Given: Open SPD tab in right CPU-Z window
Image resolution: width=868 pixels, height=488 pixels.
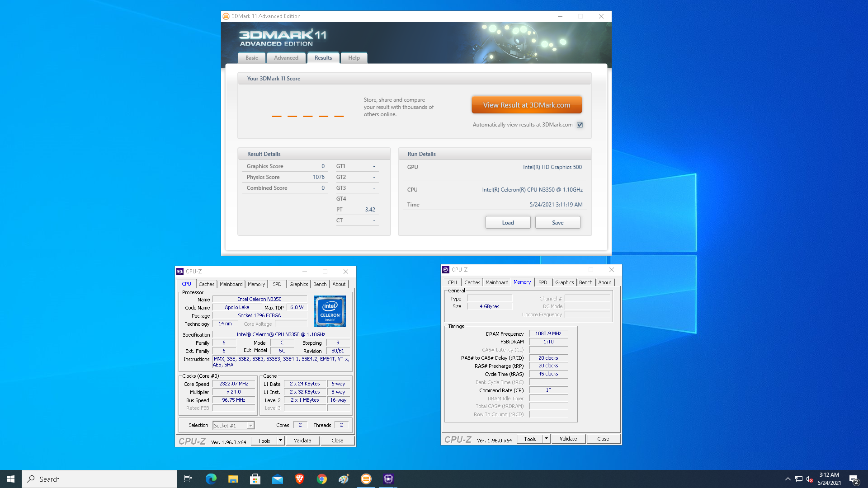Looking at the screenshot, I should tap(543, 282).
